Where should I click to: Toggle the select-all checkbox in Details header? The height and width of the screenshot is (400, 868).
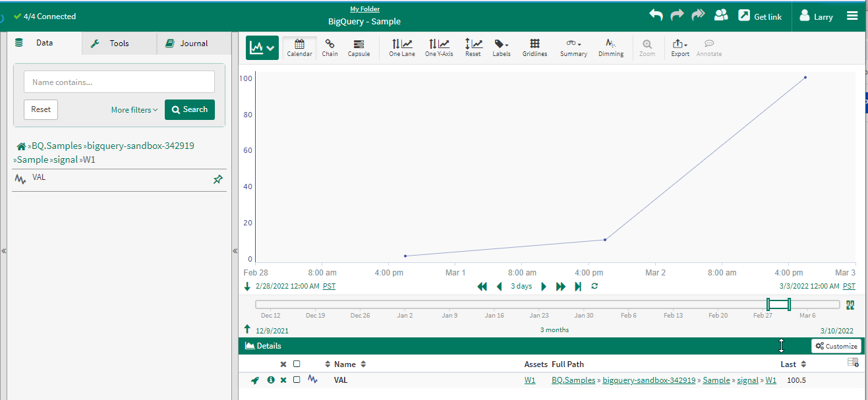point(297,364)
